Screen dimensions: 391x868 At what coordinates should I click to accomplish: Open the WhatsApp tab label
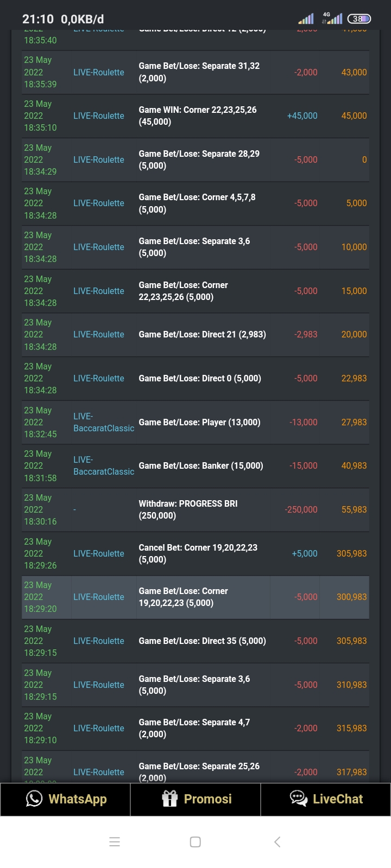coord(78,799)
